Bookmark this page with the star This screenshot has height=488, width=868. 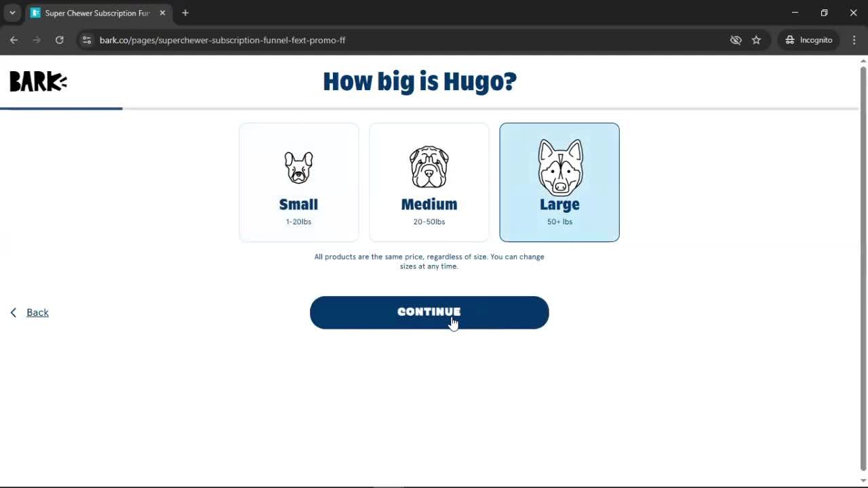point(756,40)
